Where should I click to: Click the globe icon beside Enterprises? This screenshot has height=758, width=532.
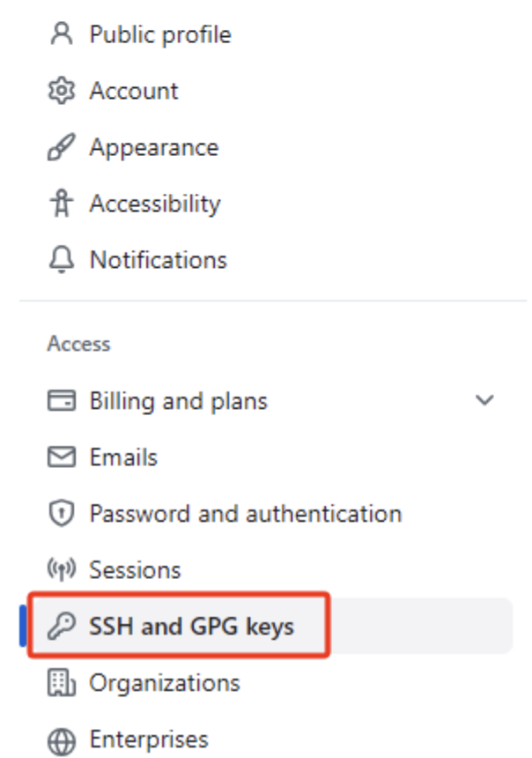click(x=59, y=740)
